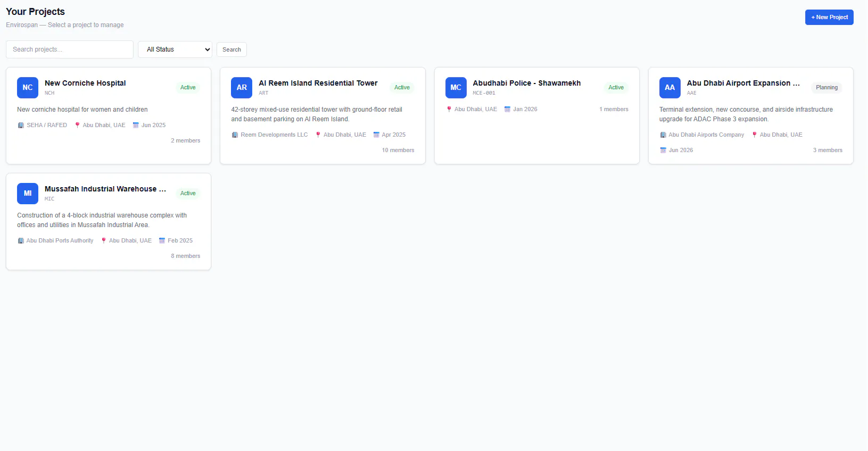Click Active badge on Abudhabi Police card

click(616, 88)
